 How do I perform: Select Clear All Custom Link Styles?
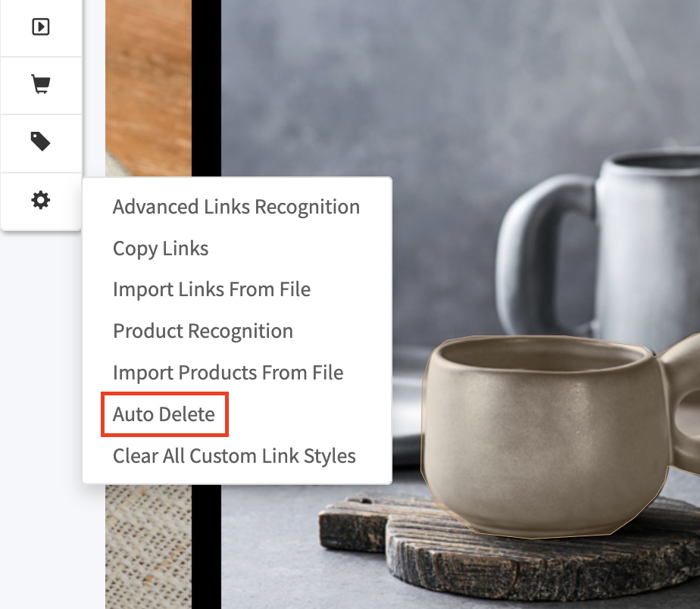click(x=234, y=456)
